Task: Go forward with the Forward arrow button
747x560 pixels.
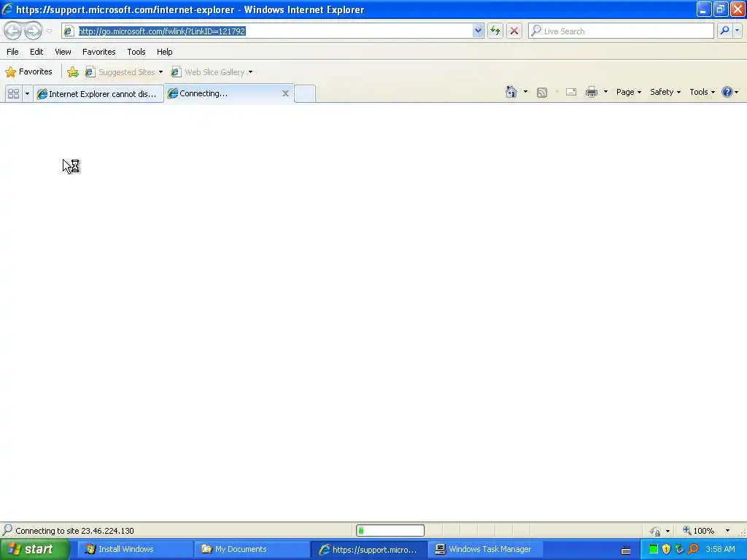Action: click(x=33, y=31)
